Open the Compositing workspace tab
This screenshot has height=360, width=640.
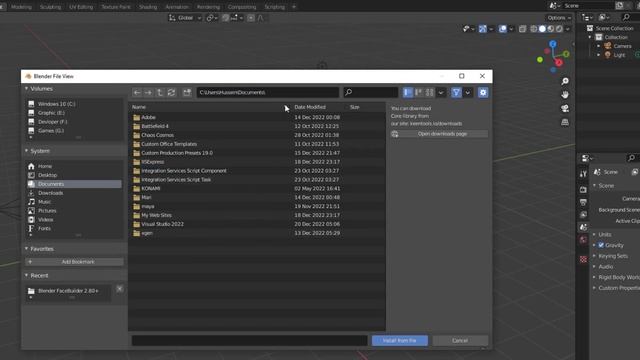(x=242, y=7)
